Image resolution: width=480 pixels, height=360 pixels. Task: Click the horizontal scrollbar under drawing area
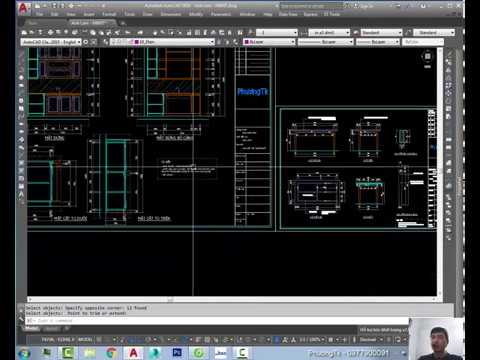coord(232,300)
